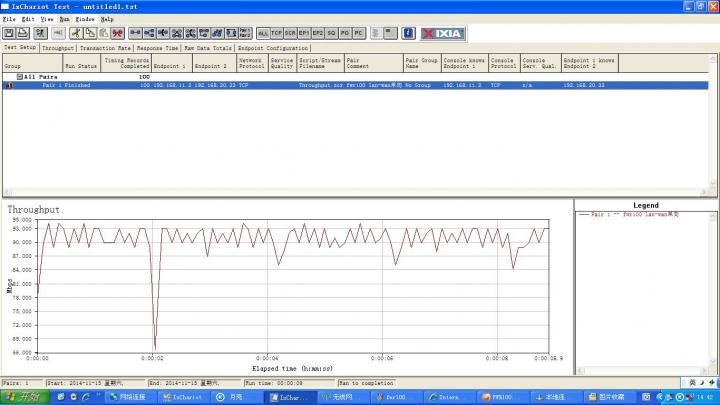
Task: Click the Copy toolbar icon
Action: pyautogui.click(x=90, y=33)
